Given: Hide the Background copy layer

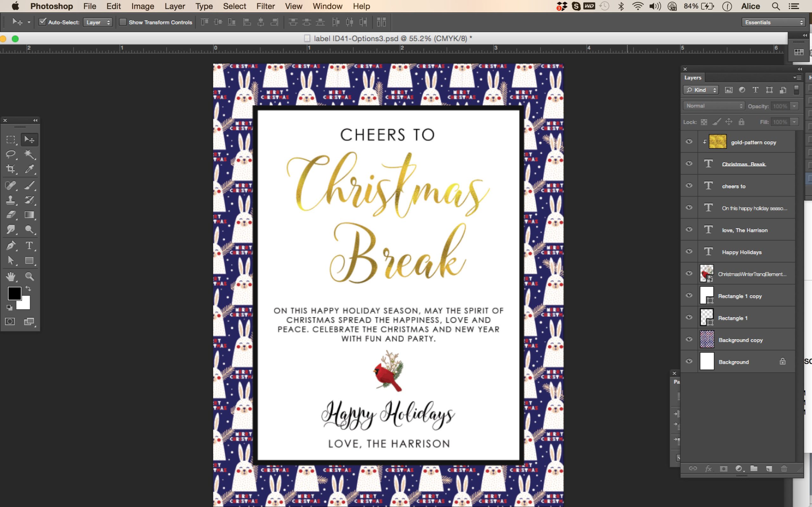Looking at the screenshot, I should pyautogui.click(x=689, y=339).
